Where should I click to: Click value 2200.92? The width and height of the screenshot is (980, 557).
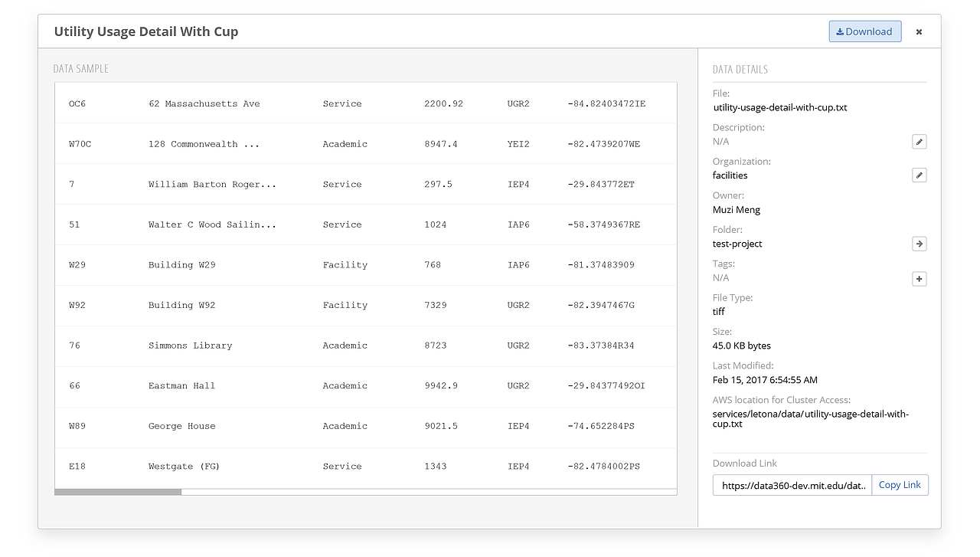tap(443, 103)
